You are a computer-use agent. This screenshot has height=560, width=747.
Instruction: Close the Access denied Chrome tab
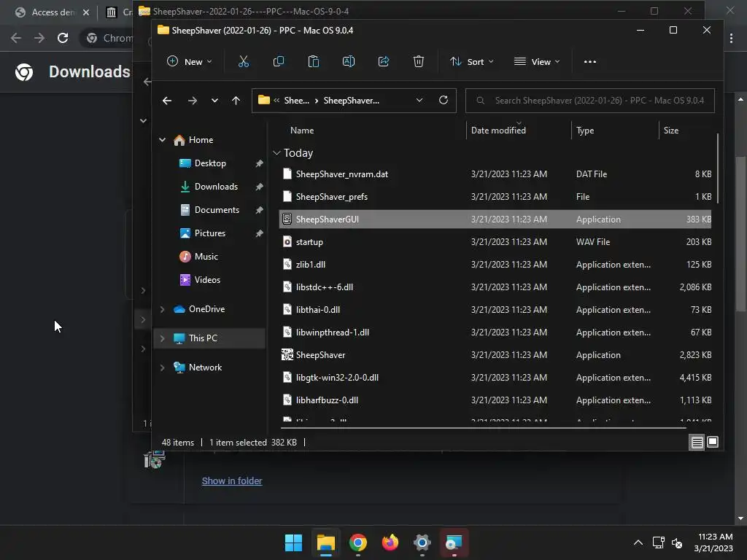coord(86,12)
